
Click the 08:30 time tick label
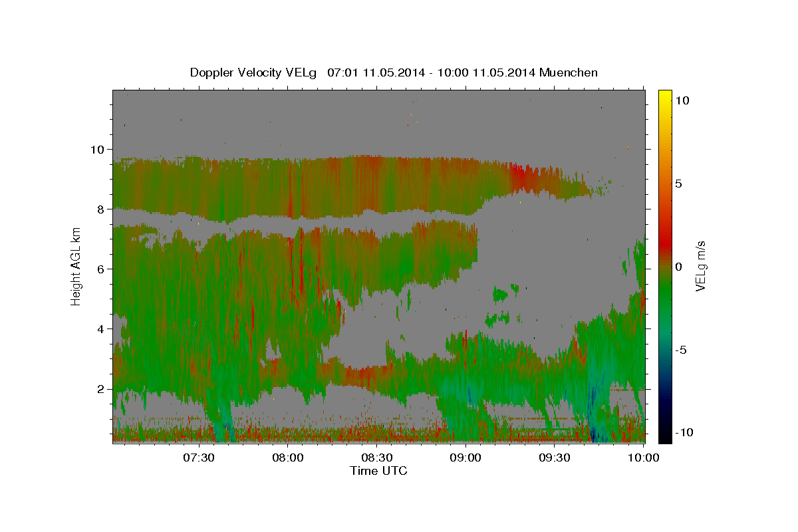pyautogui.click(x=378, y=458)
